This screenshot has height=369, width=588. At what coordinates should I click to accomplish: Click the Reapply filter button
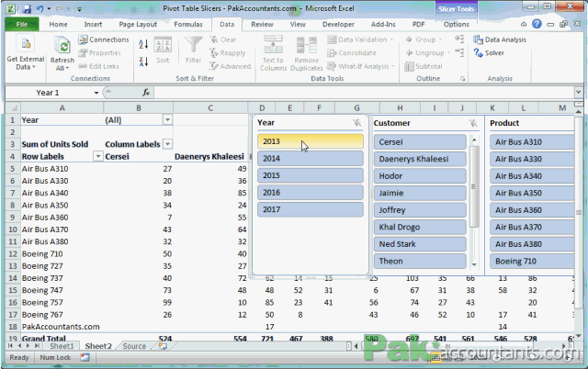227,53
